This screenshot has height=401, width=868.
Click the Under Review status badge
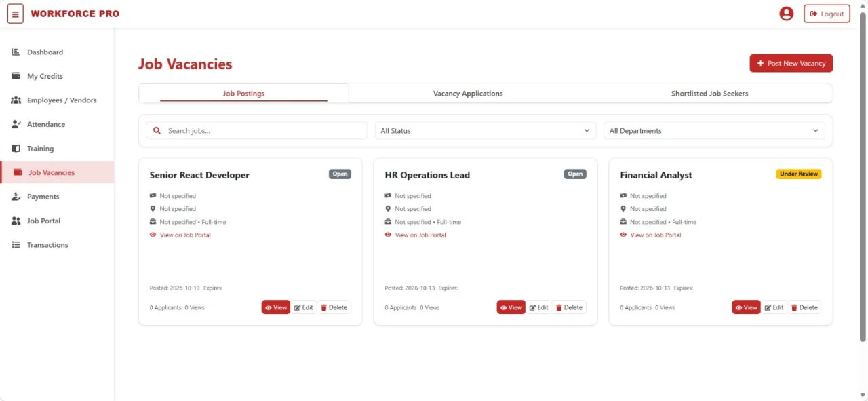799,174
